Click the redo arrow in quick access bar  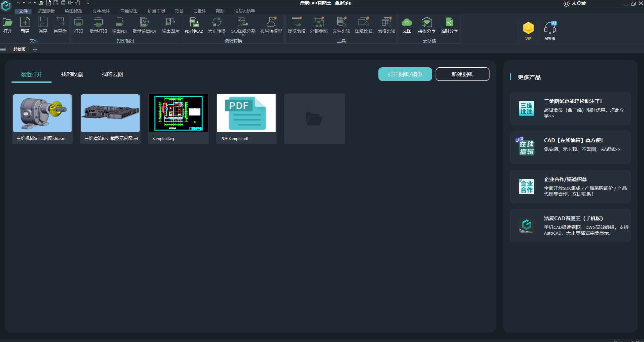point(30,3)
